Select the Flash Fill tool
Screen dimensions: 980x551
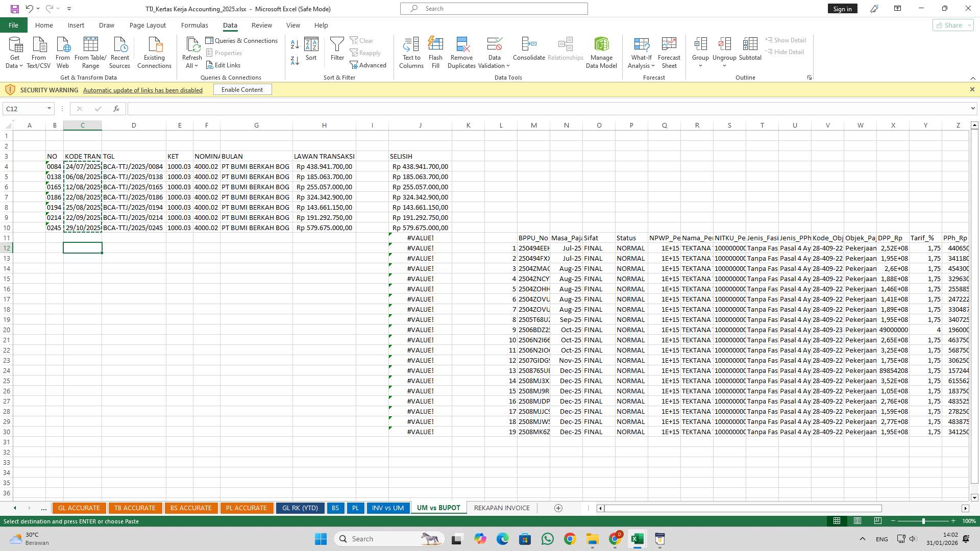coord(436,51)
